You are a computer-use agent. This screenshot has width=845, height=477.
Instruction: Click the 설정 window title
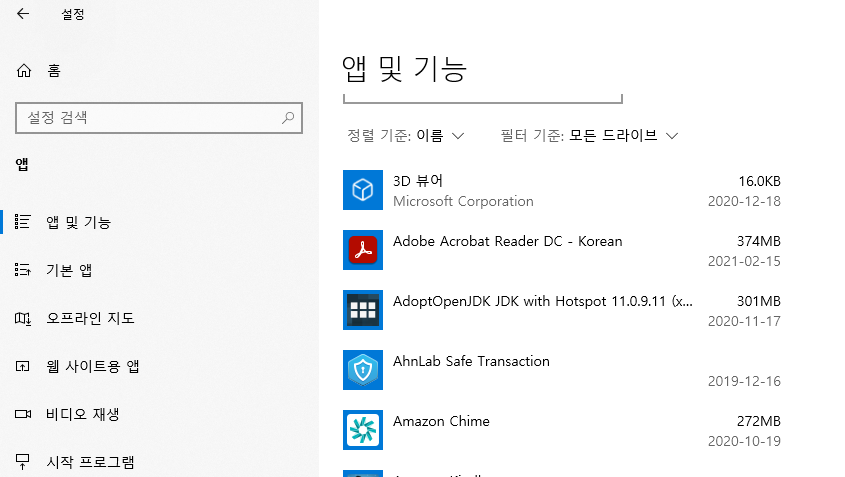pos(73,14)
